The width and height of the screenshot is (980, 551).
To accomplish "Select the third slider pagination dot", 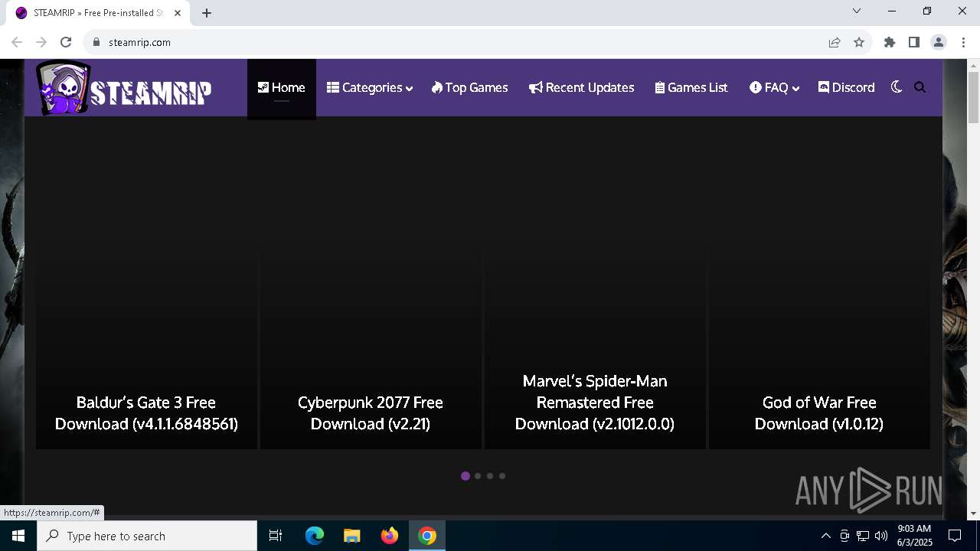I will tap(490, 476).
